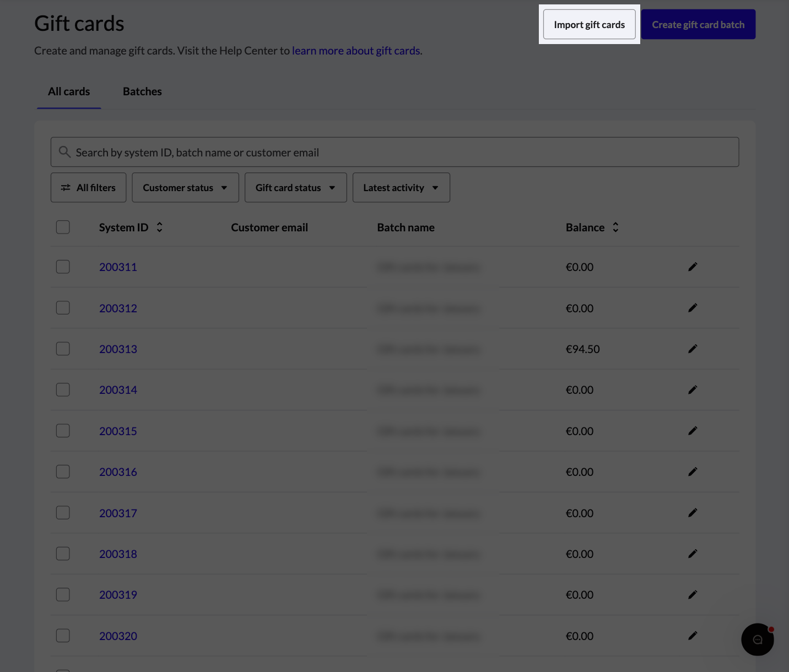
Task: Click the sort arrows next to System ID
Action: point(159,227)
